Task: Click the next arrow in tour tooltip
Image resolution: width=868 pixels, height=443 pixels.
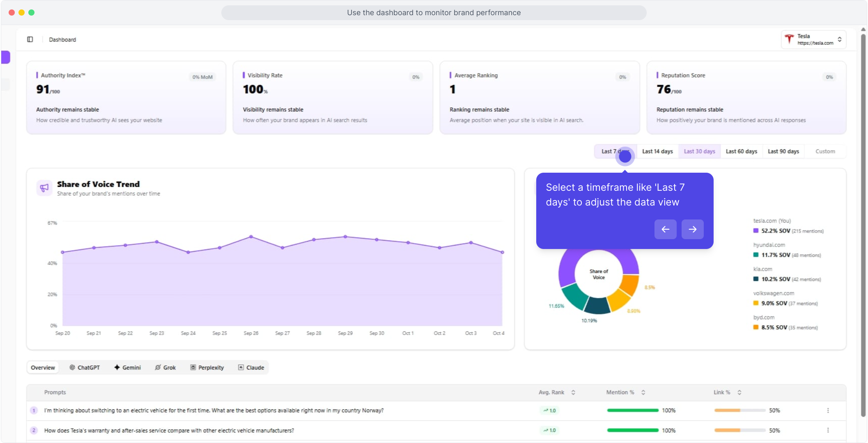Action: pos(692,229)
